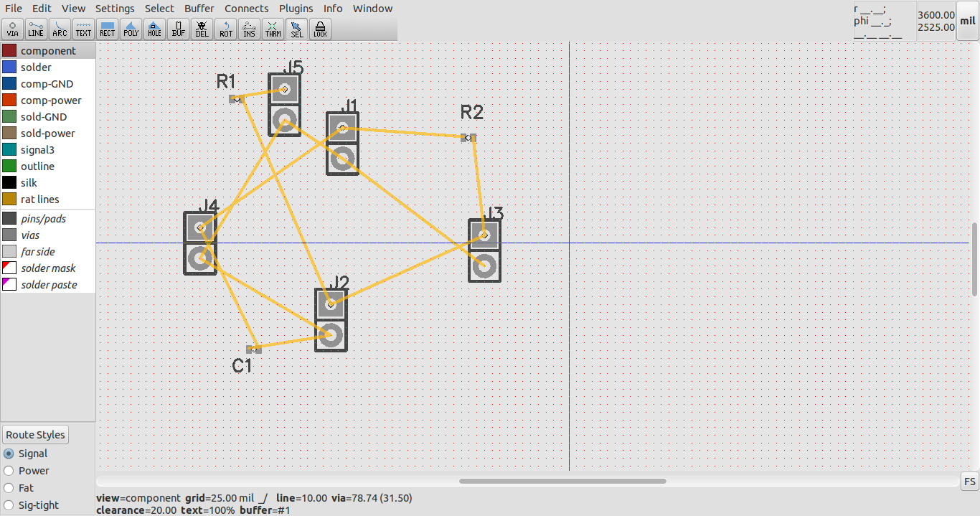Select the VIA placement tool

click(12, 29)
